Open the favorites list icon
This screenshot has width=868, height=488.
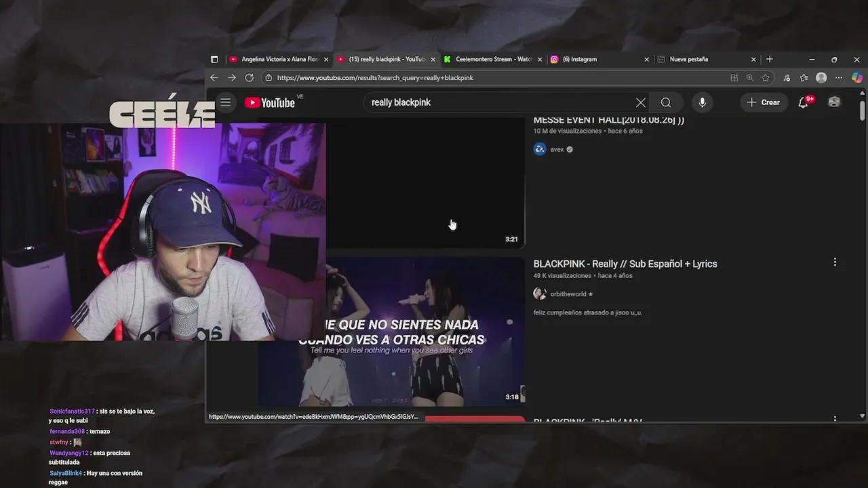(x=804, y=78)
